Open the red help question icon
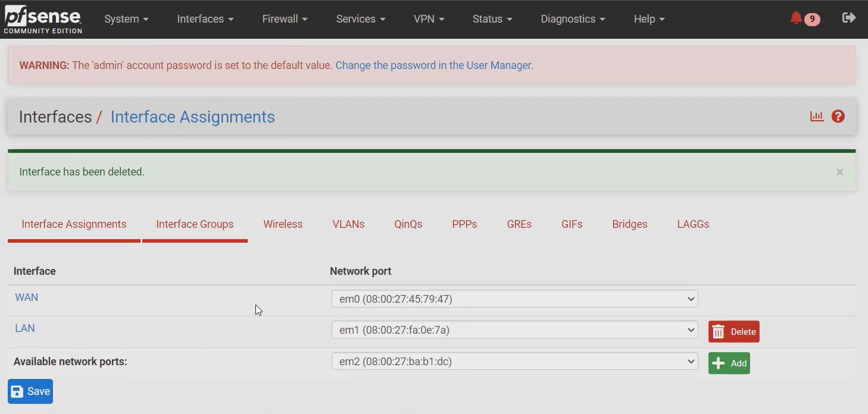868x414 pixels. pos(838,117)
